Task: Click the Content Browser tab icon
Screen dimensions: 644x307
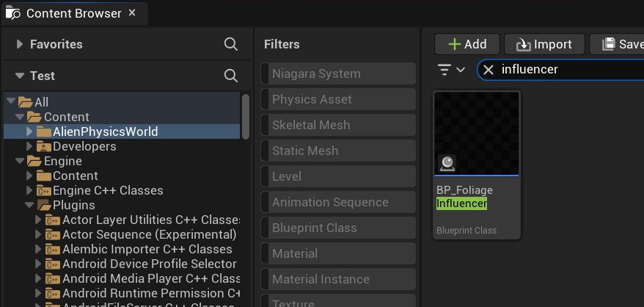Action: pos(13,13)
